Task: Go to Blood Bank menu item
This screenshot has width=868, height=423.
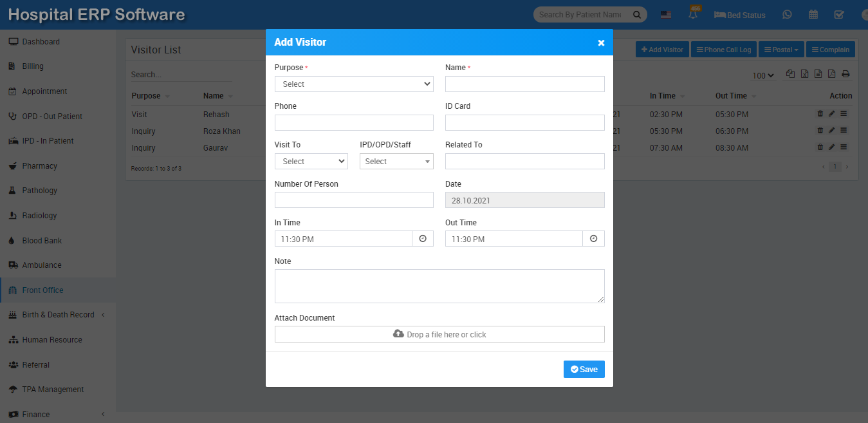Action: [42, 241]
